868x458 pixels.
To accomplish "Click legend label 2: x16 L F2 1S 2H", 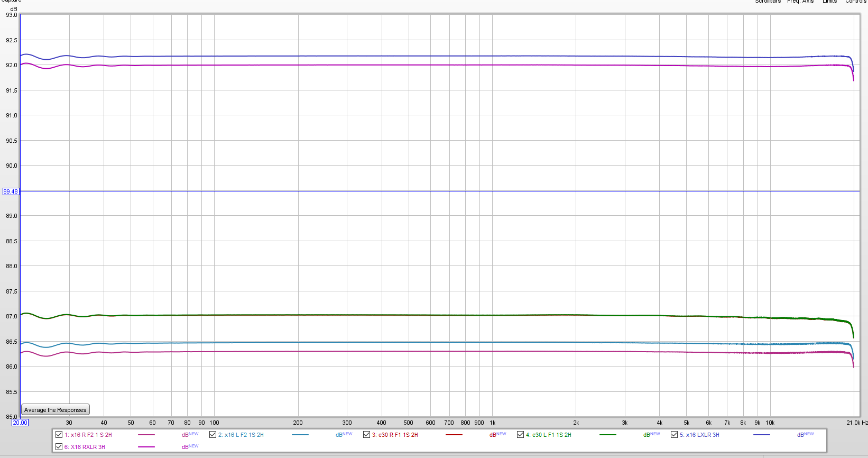I will pos(241,435).
